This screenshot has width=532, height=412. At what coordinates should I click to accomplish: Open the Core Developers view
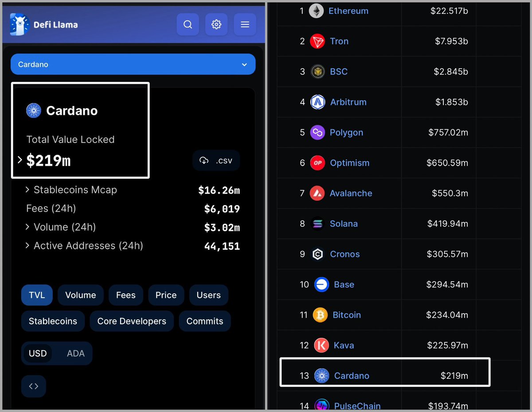(x=132, y=321)
